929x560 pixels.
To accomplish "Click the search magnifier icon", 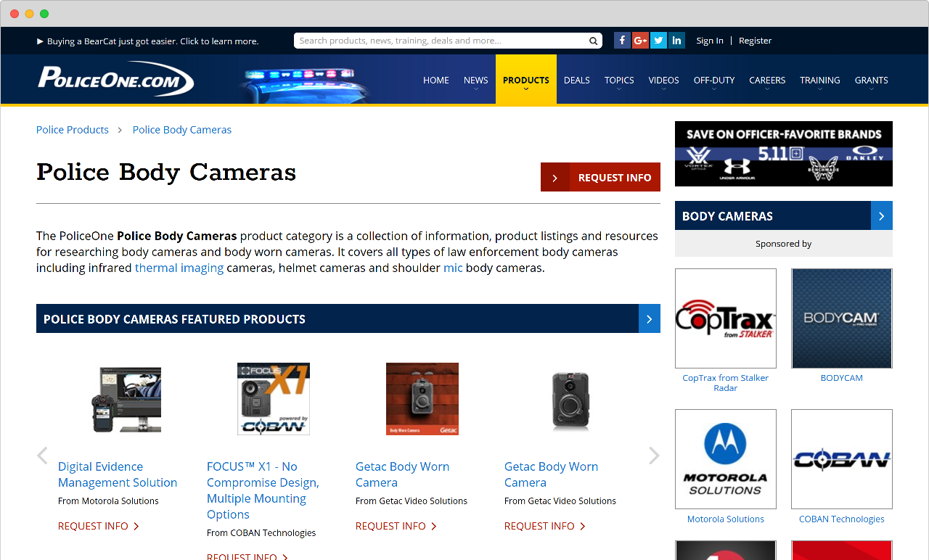I will pos(593,41).
